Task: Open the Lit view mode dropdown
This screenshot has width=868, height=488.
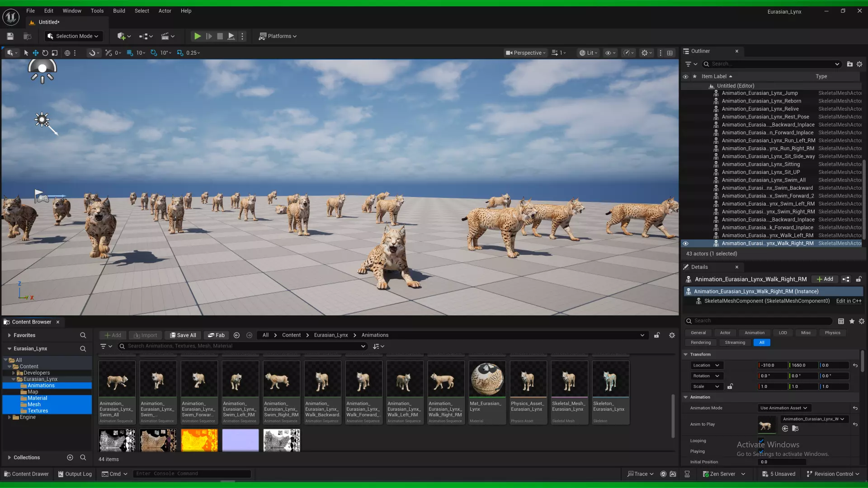Action: [x=589, y=53]
